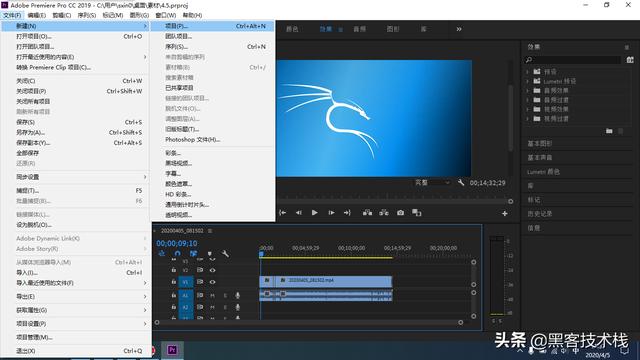Open the monitor button editor plus icon
Image resolution: width=640 pixels, height=360 pixels.
pos(505,213)
